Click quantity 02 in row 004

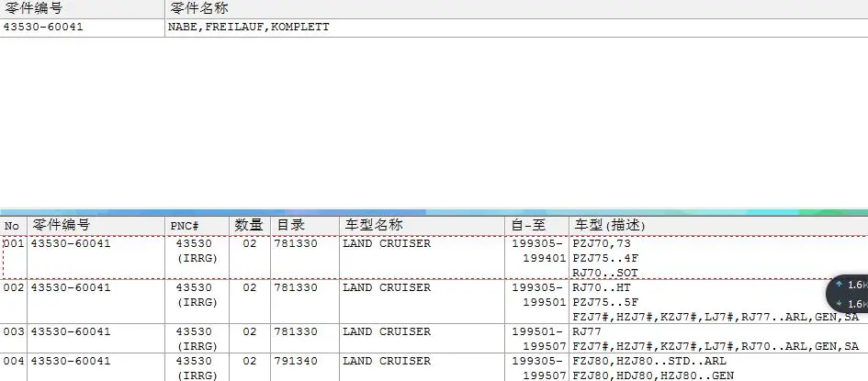250,361
